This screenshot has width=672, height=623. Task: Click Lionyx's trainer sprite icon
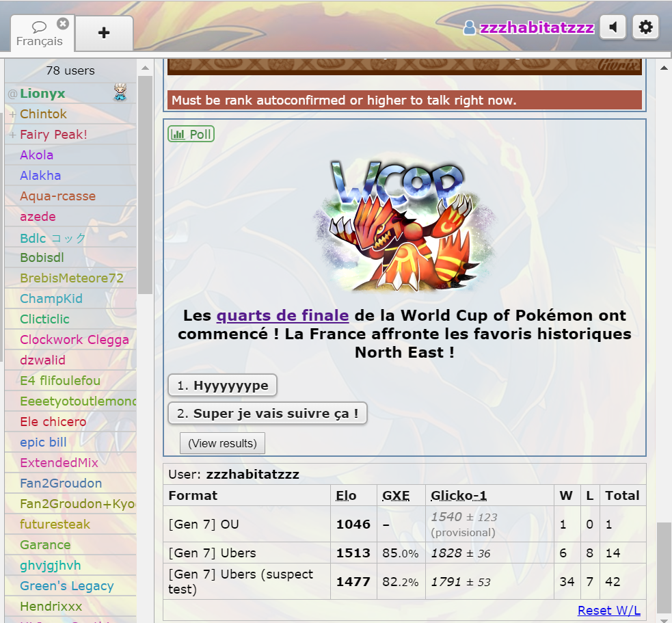(120, 92)
